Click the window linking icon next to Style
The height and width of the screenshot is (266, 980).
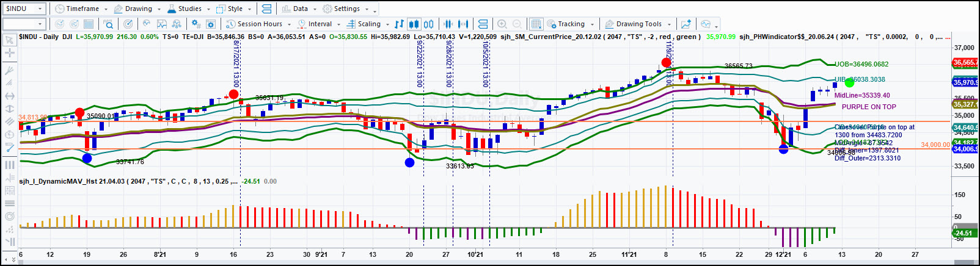point(266,9)
